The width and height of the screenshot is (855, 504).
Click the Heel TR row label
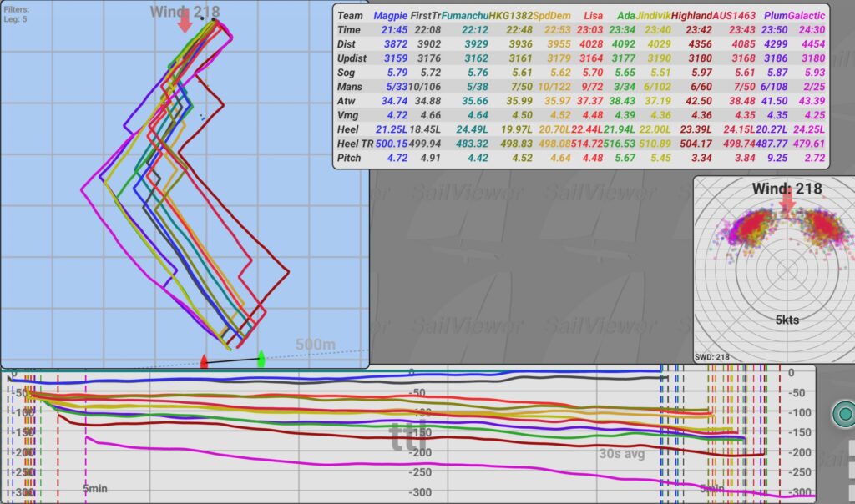[355, 144]
